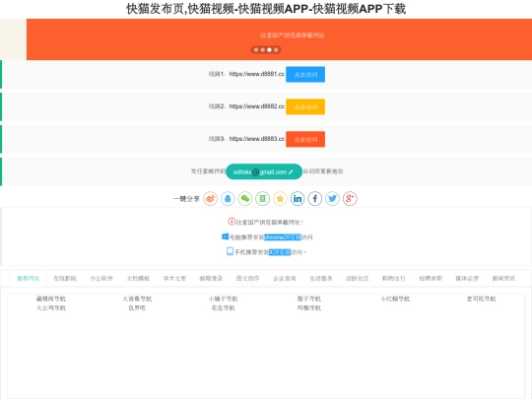
Task: Click the orange banner text 注意国产浏览器屏蔽网址
Action: 293,35
